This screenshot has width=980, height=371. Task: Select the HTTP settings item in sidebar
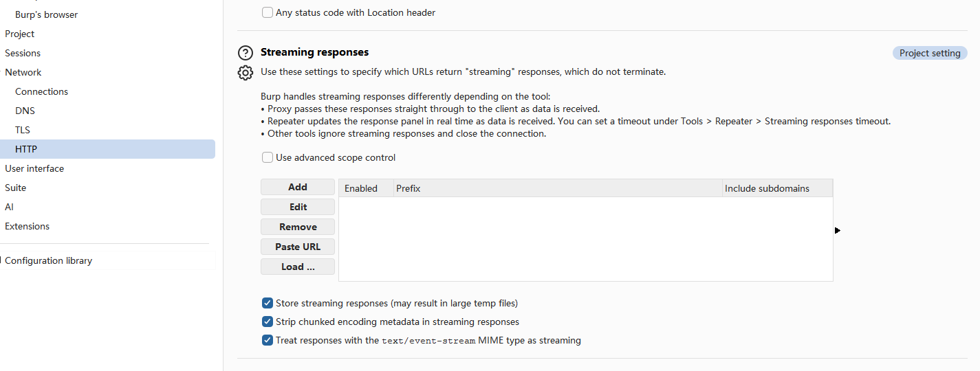[x=26, y=149]
